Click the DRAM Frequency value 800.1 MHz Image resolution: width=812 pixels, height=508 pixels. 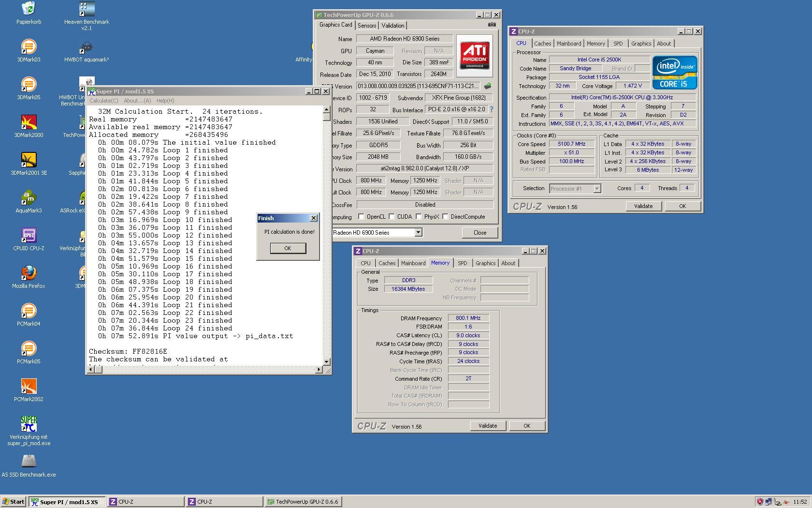tap(468, 318)
